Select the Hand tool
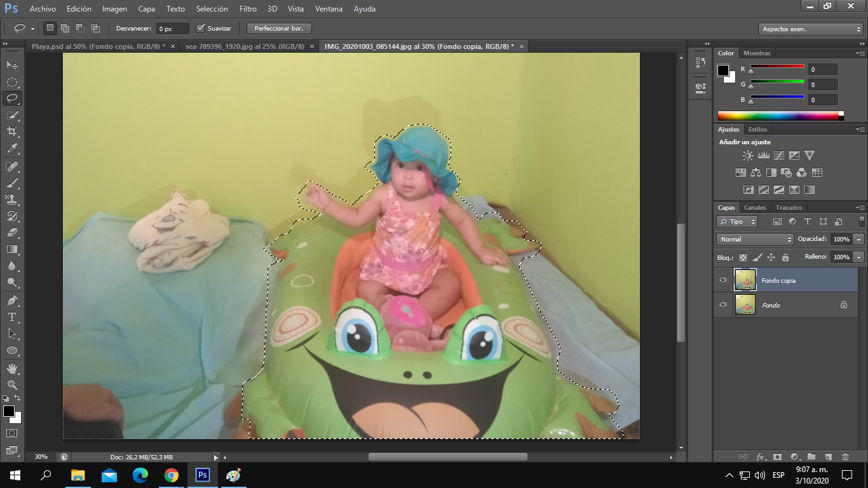 click(12, 368)
